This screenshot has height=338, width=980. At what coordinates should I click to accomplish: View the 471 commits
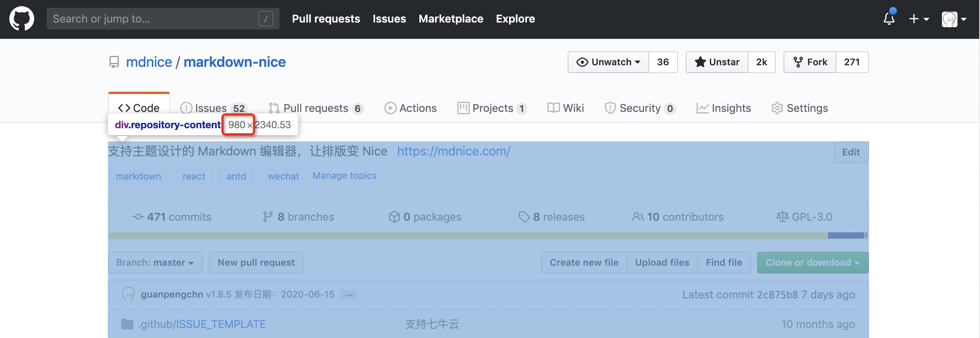(x=172, y=217)
